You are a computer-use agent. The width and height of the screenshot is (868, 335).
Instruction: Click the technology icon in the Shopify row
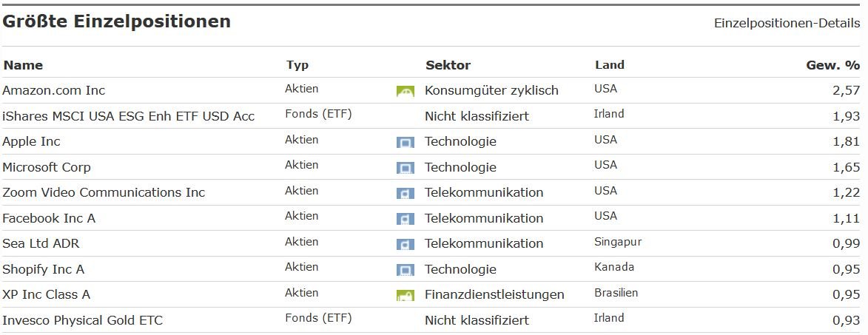[x=405, y=270]
